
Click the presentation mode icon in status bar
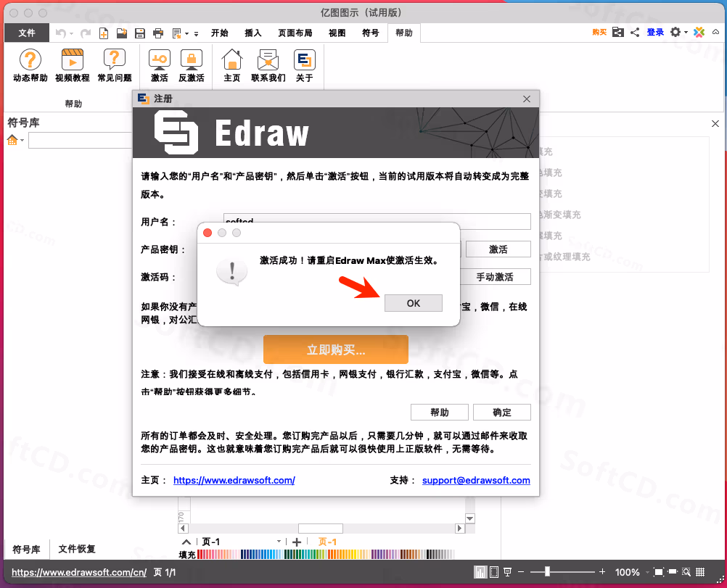pos(508,572)
